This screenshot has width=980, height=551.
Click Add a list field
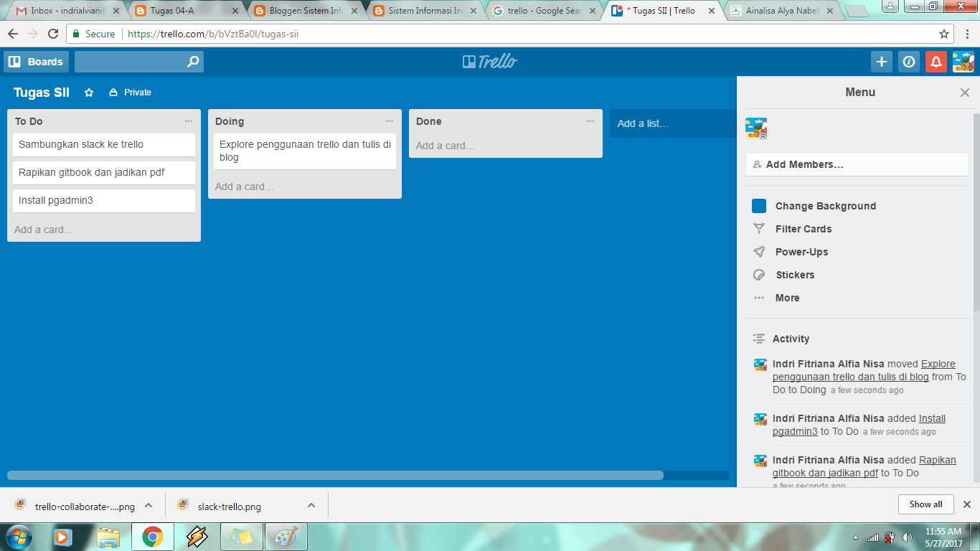coord(673,123)
